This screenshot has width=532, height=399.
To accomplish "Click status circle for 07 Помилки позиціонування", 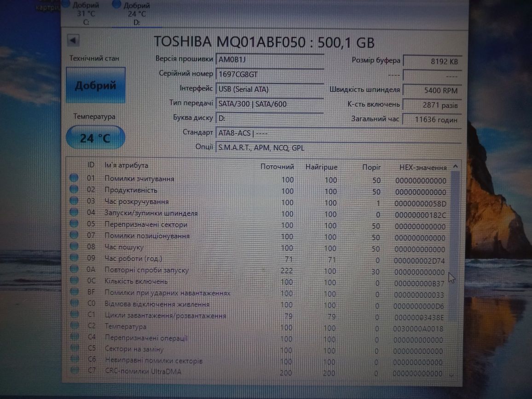I will click(x=74, y=235).
